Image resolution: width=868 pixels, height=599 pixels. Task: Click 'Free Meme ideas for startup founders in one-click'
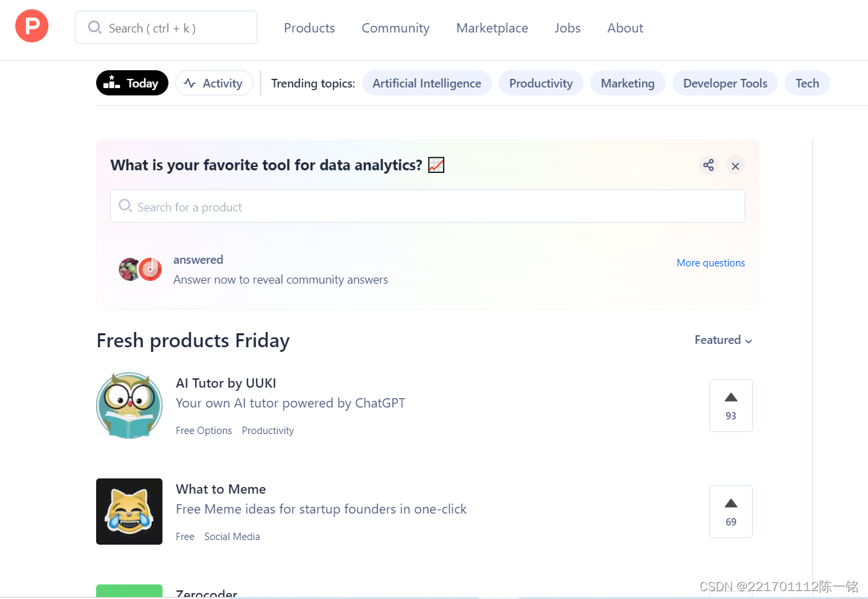point(322,509)
